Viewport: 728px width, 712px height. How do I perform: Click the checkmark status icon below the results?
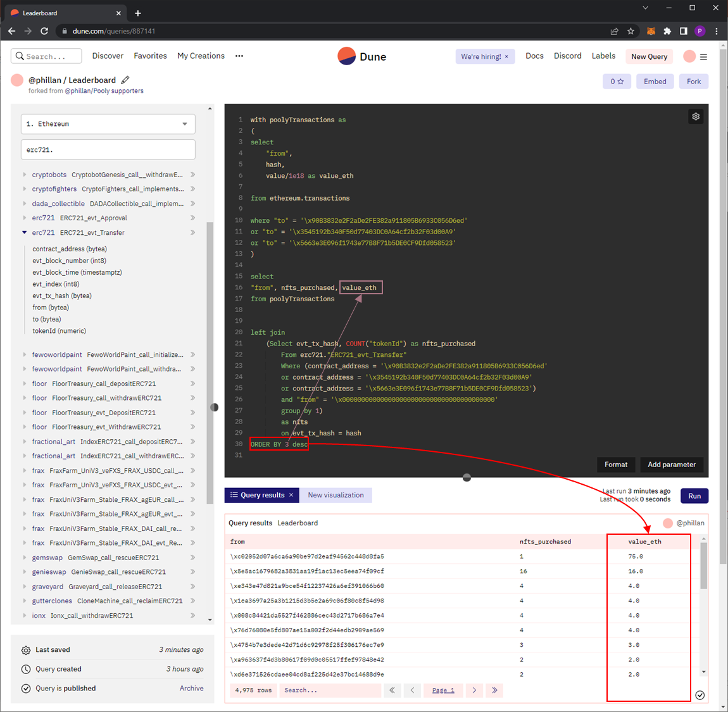pyautogui.click(x=700, y=695)
